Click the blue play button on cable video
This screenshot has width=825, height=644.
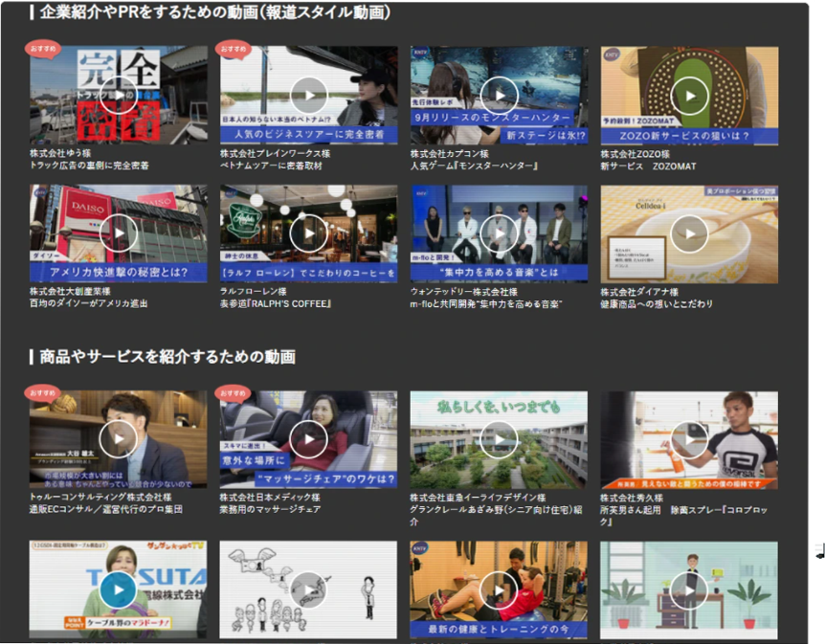coord(118,589)
